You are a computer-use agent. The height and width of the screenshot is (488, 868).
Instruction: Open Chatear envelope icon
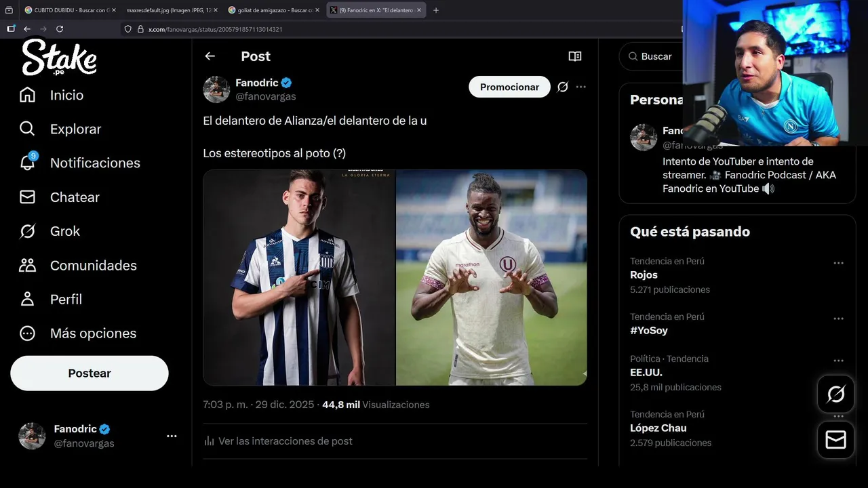[27, 197]
